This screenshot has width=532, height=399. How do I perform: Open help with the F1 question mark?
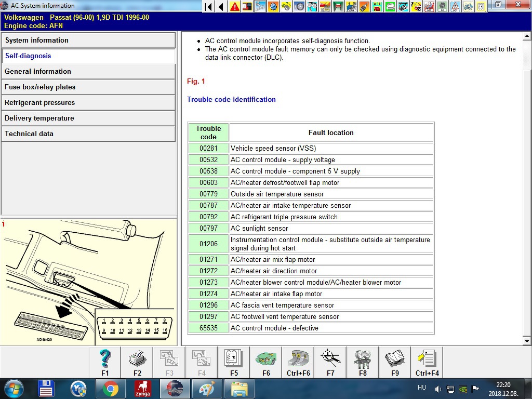tap(105, 362)
